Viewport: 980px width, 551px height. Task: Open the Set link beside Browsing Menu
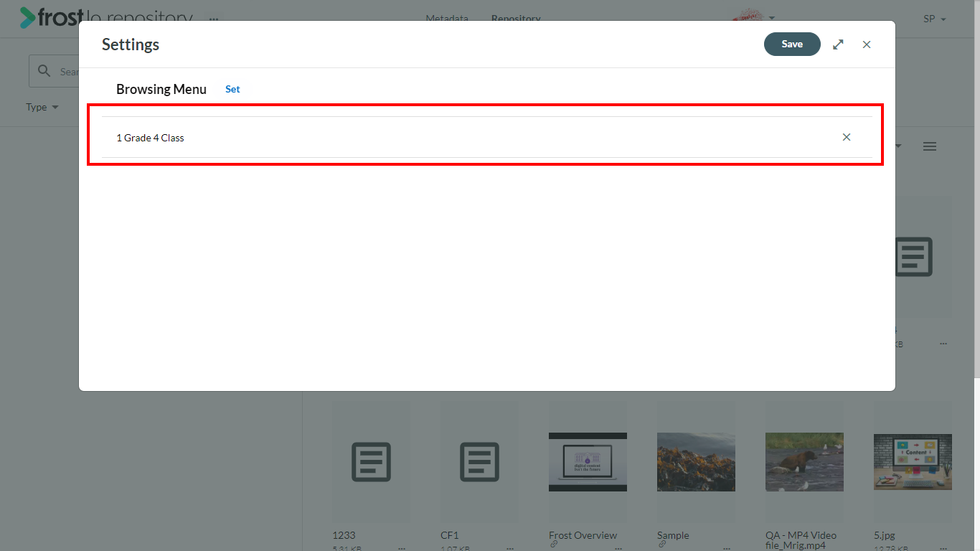pos(232,89)
